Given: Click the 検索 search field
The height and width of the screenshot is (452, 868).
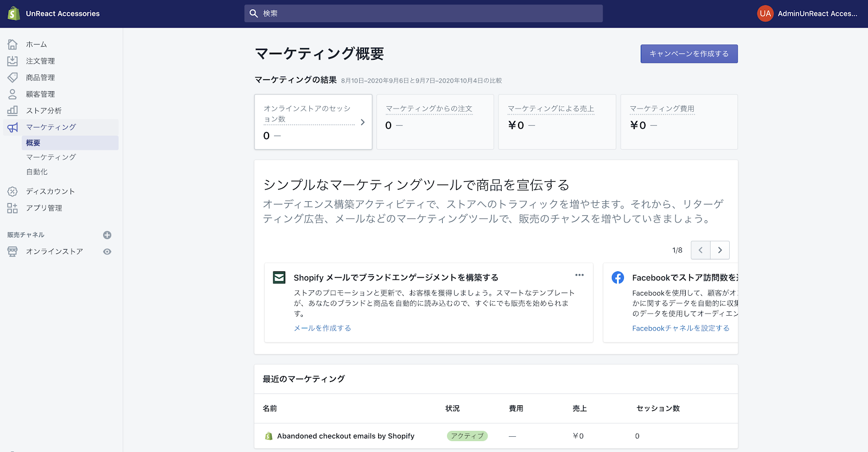Looking at the screenshot, I should [423, 14].
